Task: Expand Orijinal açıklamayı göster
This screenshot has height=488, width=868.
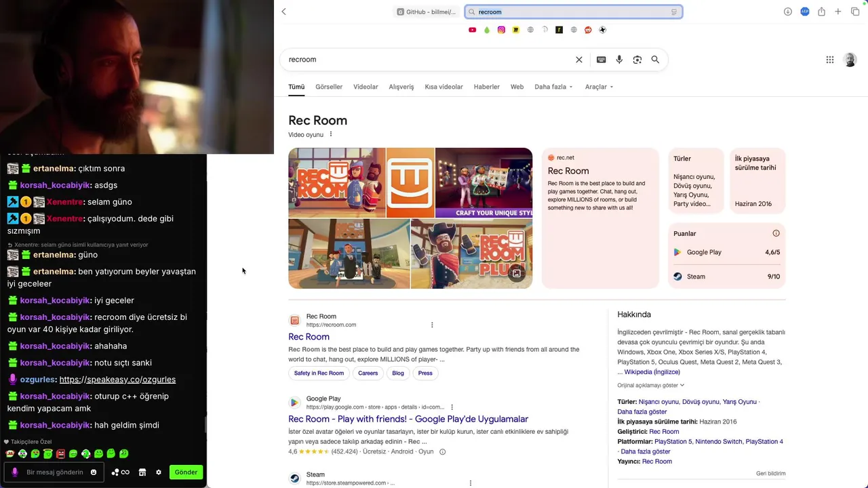Action: pos(651,385)
